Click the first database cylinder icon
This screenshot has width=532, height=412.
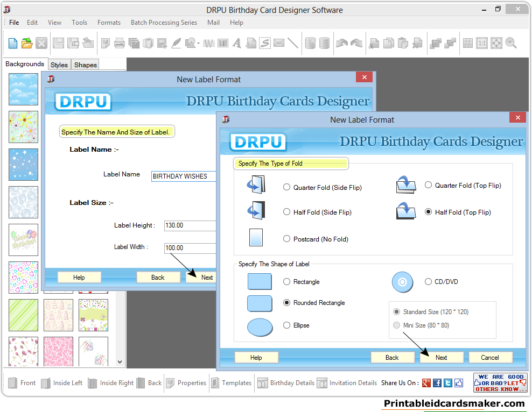(x=310, y=44)
